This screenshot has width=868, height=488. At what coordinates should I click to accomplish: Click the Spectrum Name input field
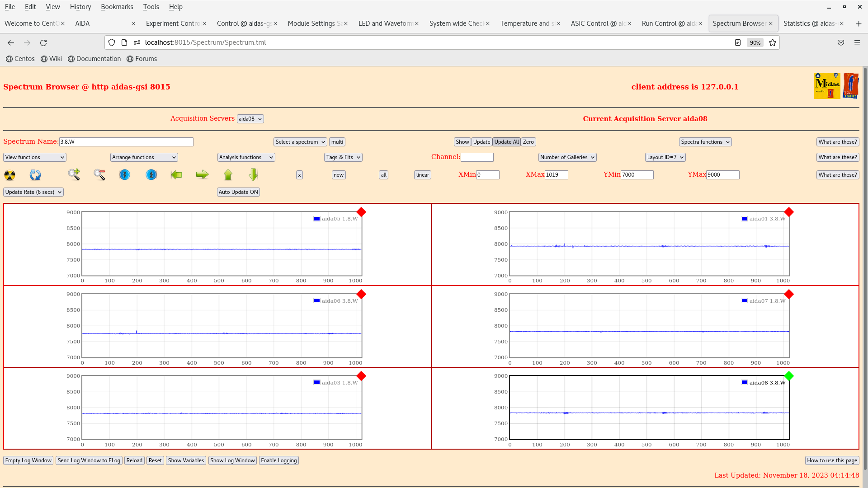coord(126,142)
